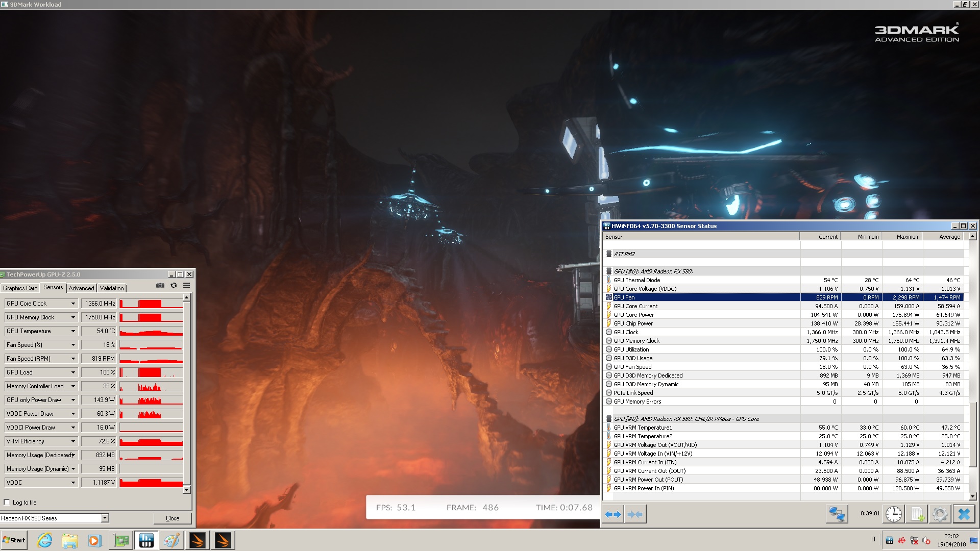
Task: Open Memory Controller Load dropdown
Action: coord(73,386)
